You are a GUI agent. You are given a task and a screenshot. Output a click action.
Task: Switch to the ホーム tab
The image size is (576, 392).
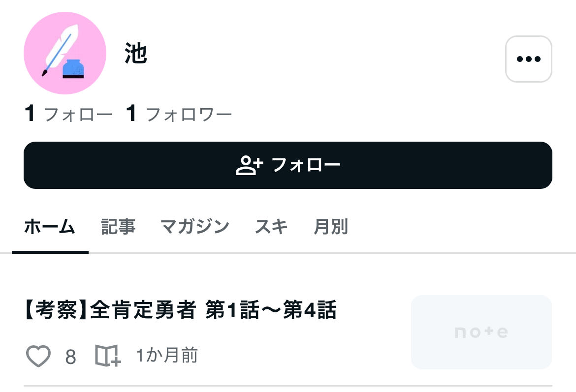(x=50, y=227)
